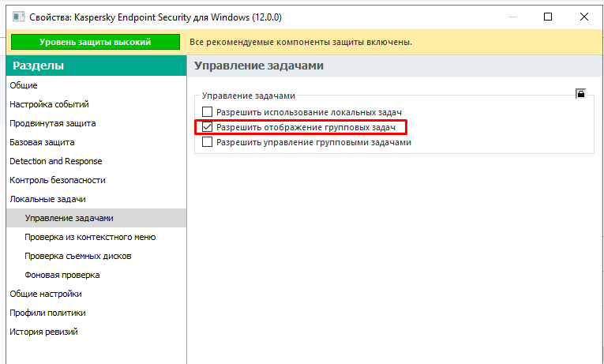The width and height of the screenshot is (604, 364).
Task: Open 'Проверка из контекстного меню' subsection
Action: 96,237
